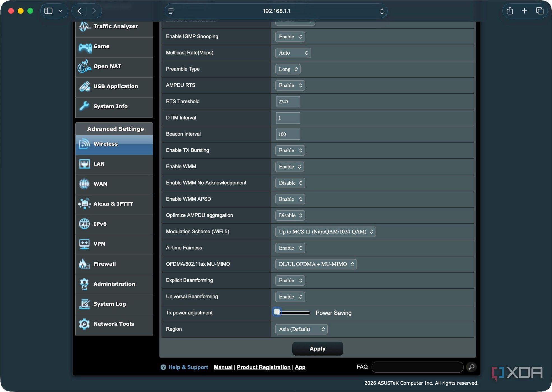Click the Open NAT globe icon
The height and width of the screenshot is (392, 552).
84,67
